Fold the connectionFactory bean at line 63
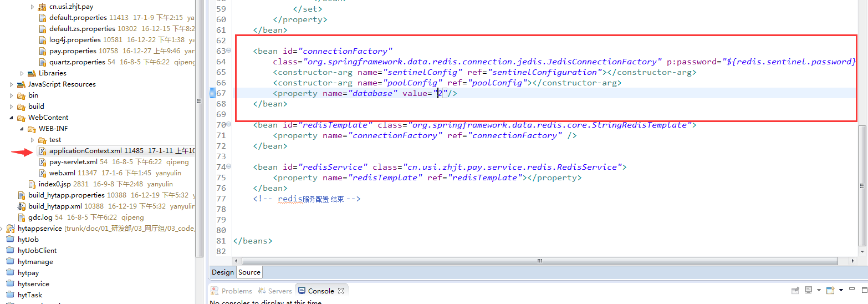This screenshot has height=304, width=868. [x=229, y=51]
